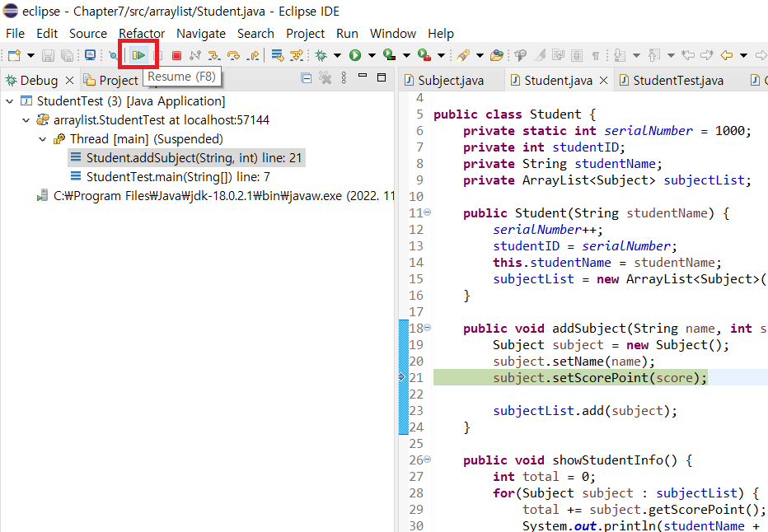Collapse the showStudentInfo method fold at line 26
Viewport: 768px width, 532px height.
point(427,459)
